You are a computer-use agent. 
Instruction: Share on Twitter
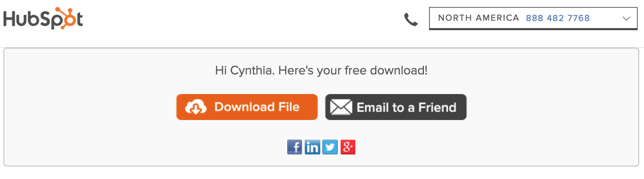click(x=330, y=147)
